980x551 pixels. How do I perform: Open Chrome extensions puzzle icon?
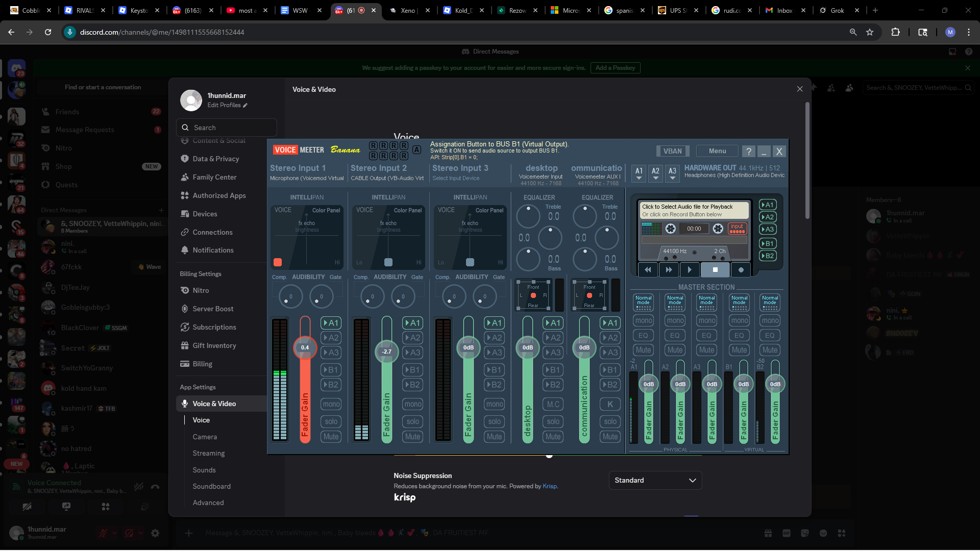tap(895, 32)
